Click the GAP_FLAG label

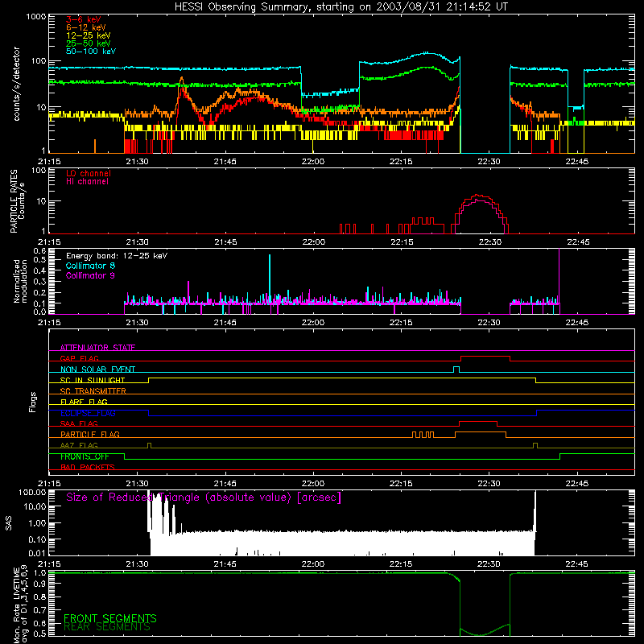[79, 358]
